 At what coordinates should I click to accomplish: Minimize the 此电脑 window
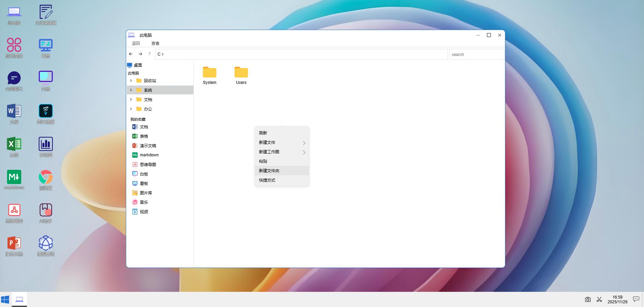click(478, 35)
